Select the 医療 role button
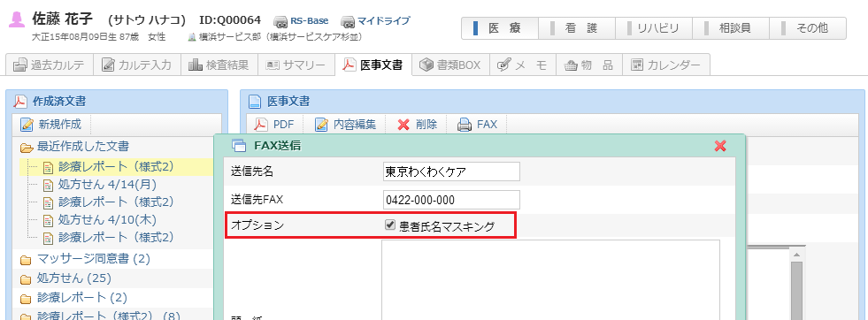868x320 pixels. pos(500,28)
